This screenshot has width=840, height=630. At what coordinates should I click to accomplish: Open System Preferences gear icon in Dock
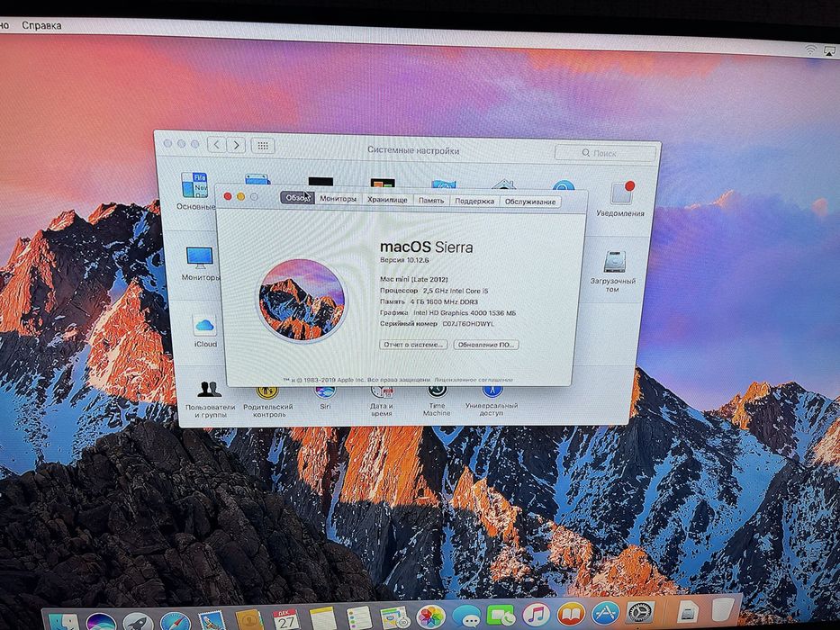[639, 612]
